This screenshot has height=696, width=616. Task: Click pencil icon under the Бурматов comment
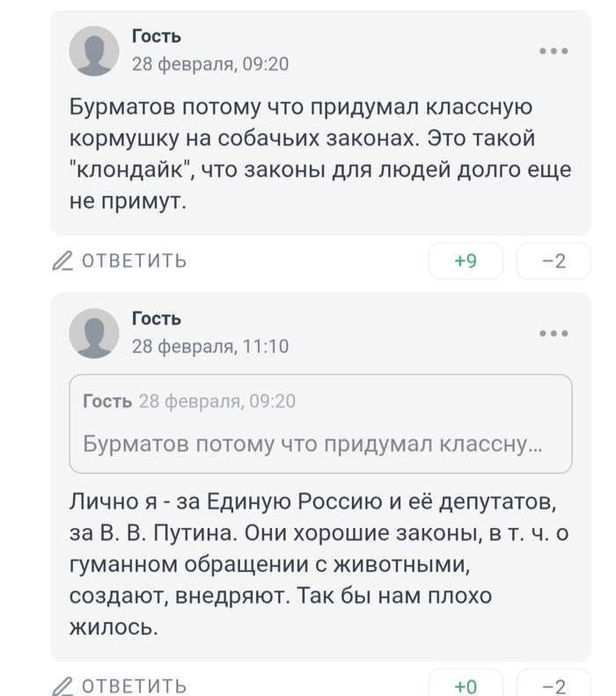pyautogui.click(x=62, y=260)
